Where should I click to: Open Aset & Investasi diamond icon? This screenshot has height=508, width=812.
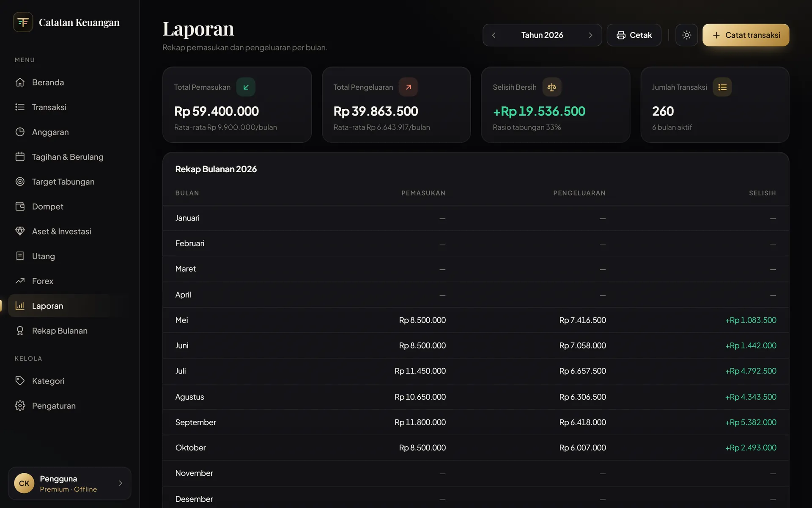[x=20, y=231]
